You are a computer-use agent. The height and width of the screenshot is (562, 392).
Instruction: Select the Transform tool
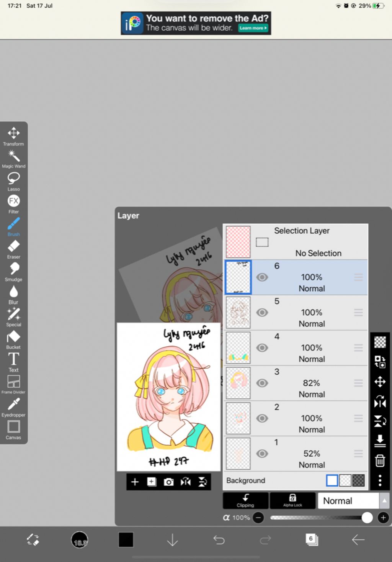(x=13, y=136)
